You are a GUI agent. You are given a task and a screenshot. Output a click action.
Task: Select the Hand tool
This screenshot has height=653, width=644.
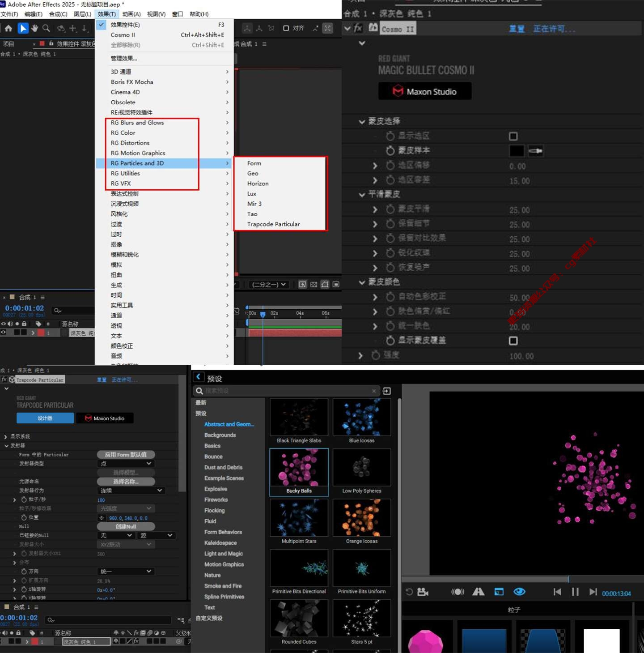34,29
